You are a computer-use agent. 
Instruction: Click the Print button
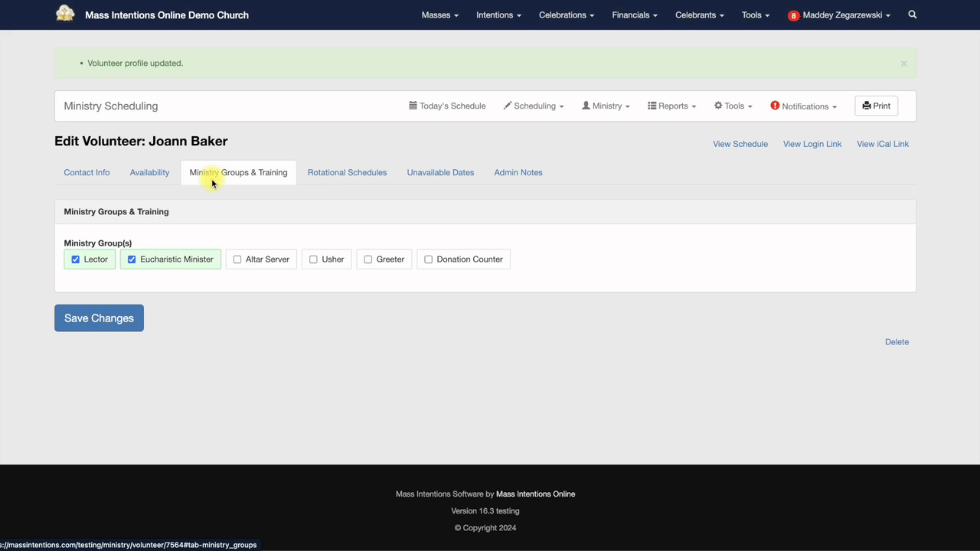[x=876, y=106]
